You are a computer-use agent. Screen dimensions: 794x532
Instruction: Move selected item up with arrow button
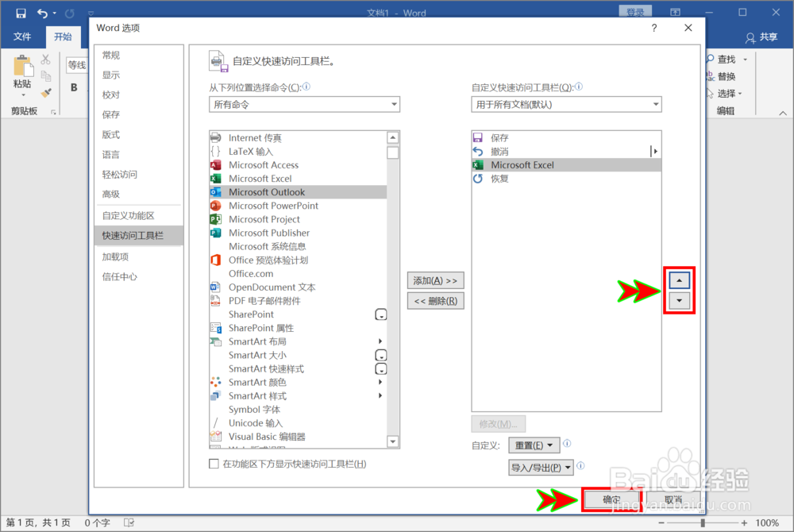click(x=679, y=280)
